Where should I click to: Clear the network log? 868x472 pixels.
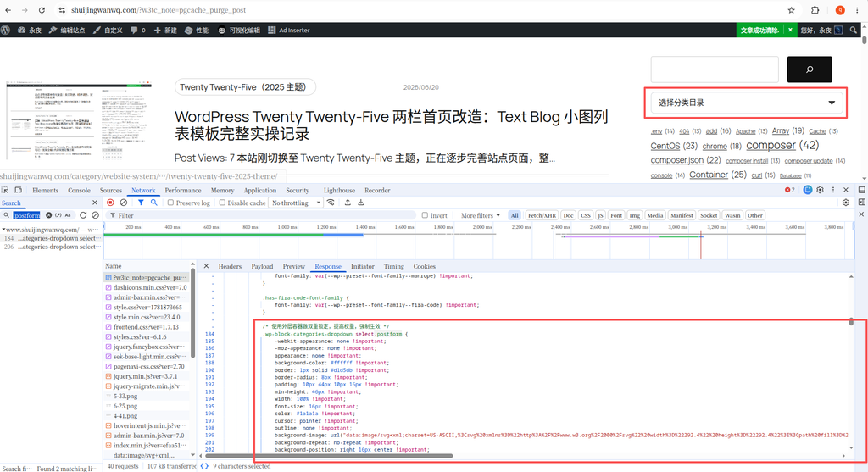point(124,203)
